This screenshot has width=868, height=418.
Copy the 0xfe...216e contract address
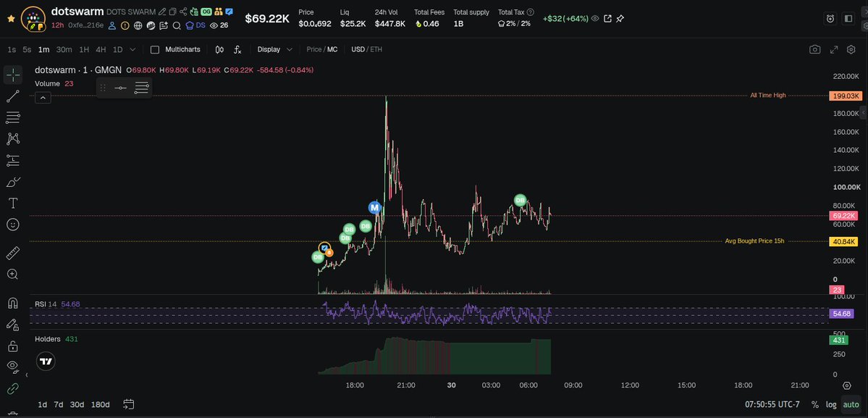[86, 25]
